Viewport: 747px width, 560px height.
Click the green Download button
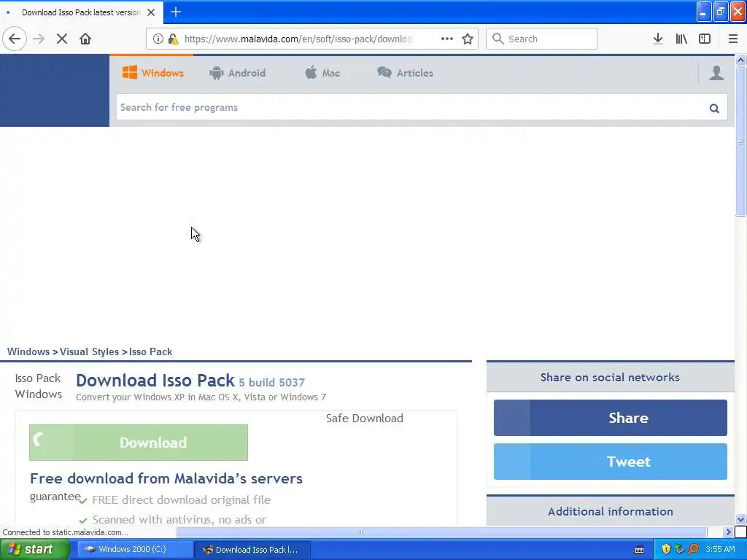(139, 443)
